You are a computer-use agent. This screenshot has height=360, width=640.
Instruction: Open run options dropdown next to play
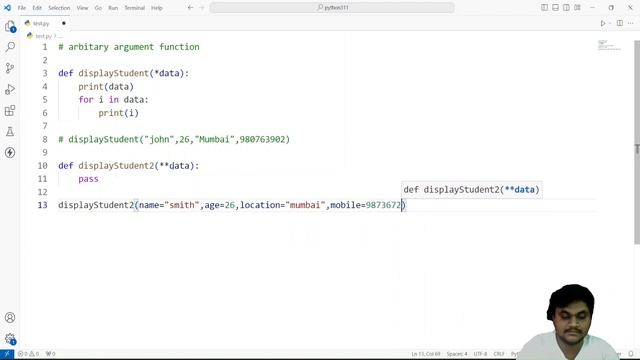pos(610,23)
